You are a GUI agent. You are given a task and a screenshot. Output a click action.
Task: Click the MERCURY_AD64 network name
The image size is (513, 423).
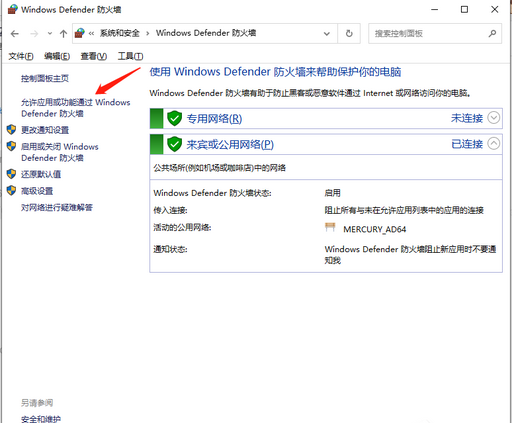click(x=375, y=229)
